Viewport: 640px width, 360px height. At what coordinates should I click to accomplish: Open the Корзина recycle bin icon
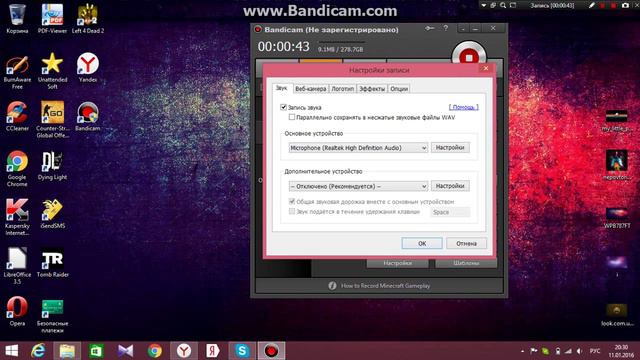[x=17, y=18]
